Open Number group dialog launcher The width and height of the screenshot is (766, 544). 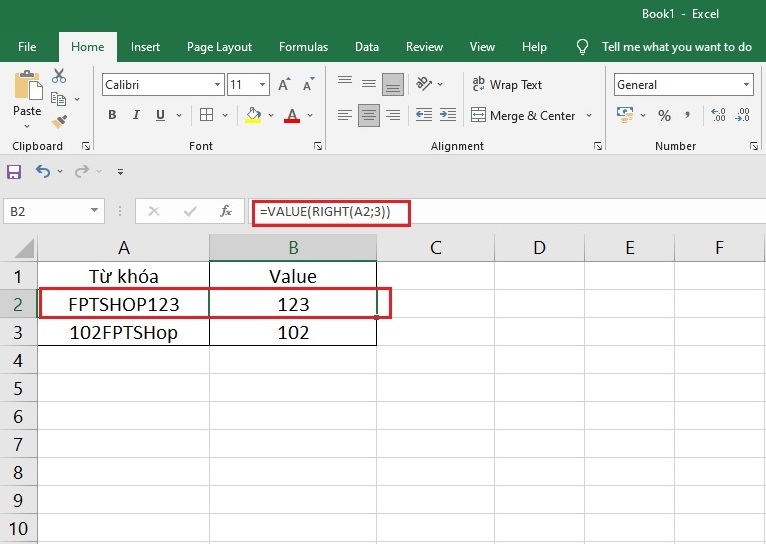[754, 146]
